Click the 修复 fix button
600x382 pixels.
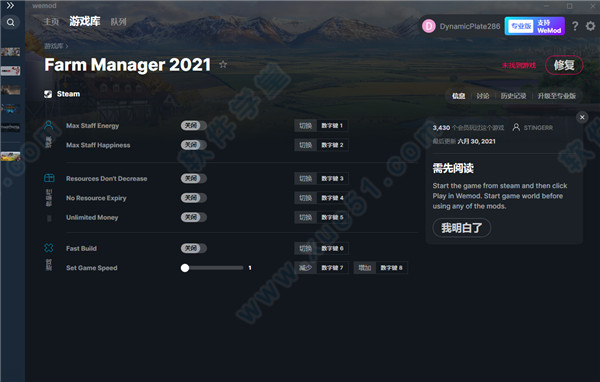tap(564, 65)
